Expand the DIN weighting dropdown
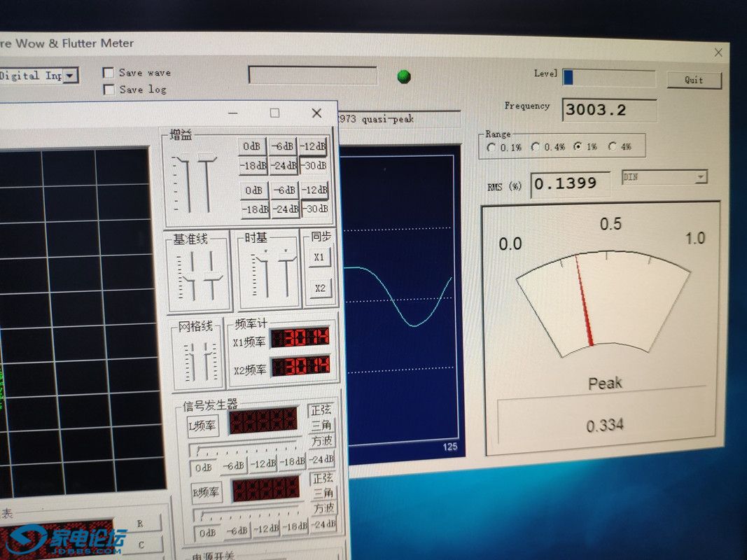The height and width of the screenshot is (560, 747). [700, 178]
